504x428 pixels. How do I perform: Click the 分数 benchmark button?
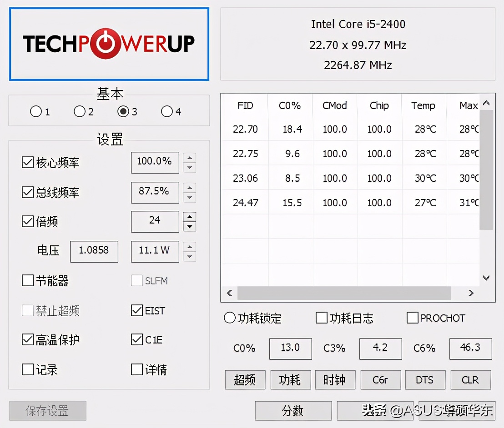(x=293, y=411)
